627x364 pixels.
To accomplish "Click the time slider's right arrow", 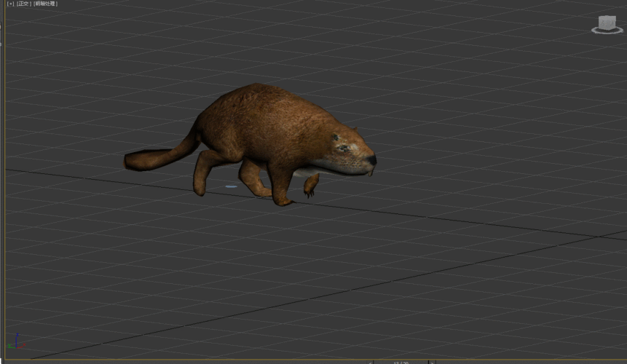I will click(x=433, y=362).
